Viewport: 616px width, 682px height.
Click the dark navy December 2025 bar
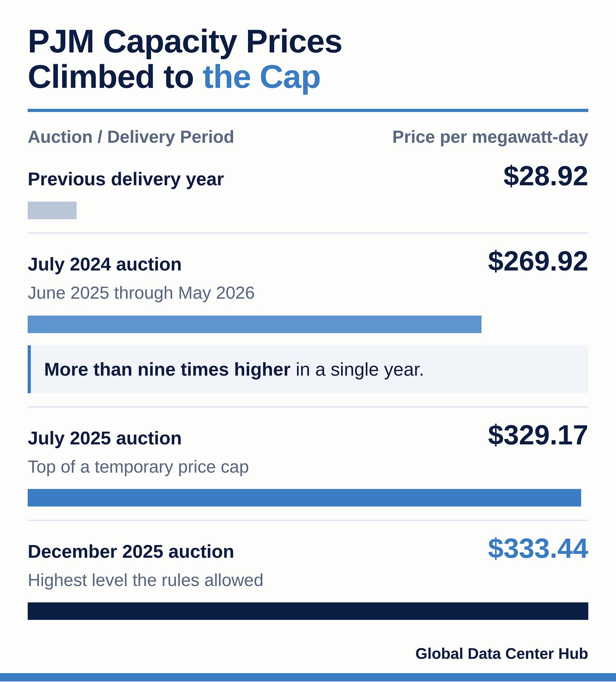tap(308, 611)
